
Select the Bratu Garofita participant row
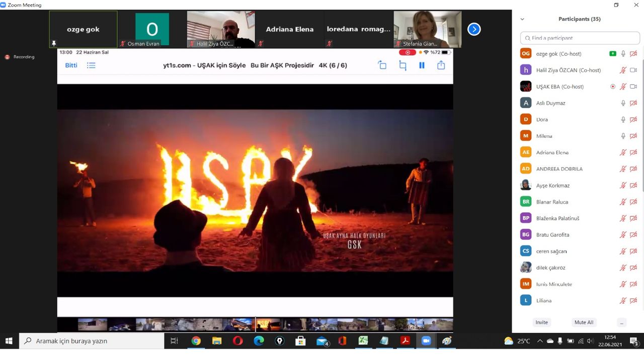pos(578,235)
